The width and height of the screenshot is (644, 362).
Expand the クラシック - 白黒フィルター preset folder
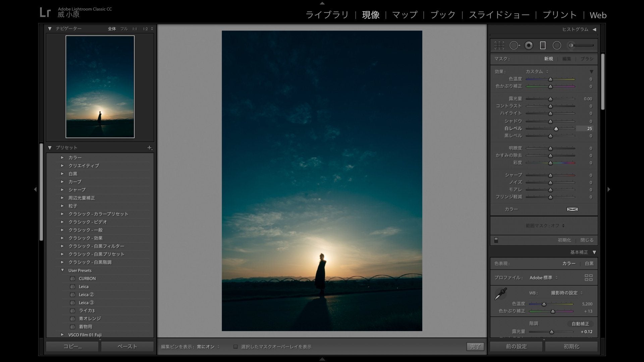pyautogui.click(x=62, y=246)
